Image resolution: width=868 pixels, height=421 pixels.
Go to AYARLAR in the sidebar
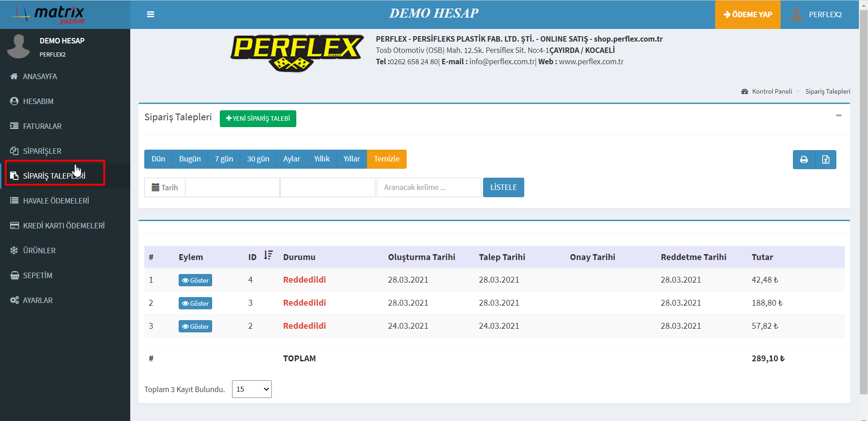pos(38,300)
